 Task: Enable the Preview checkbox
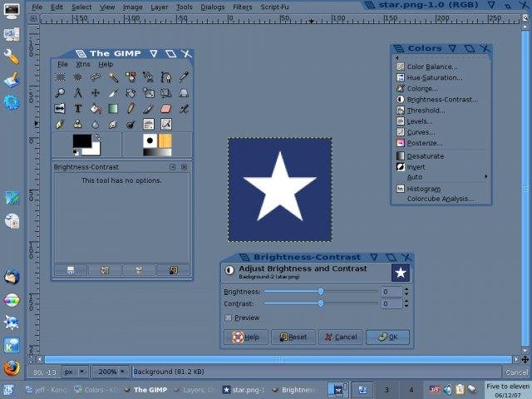[x=229, y=318]
